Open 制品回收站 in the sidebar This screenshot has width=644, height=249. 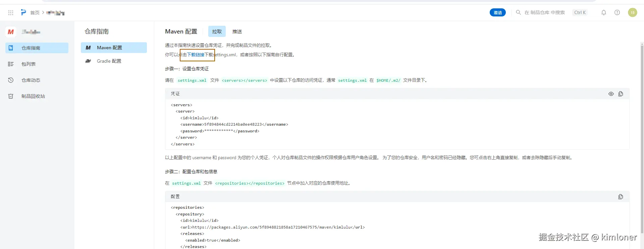[x=37, y=96]
